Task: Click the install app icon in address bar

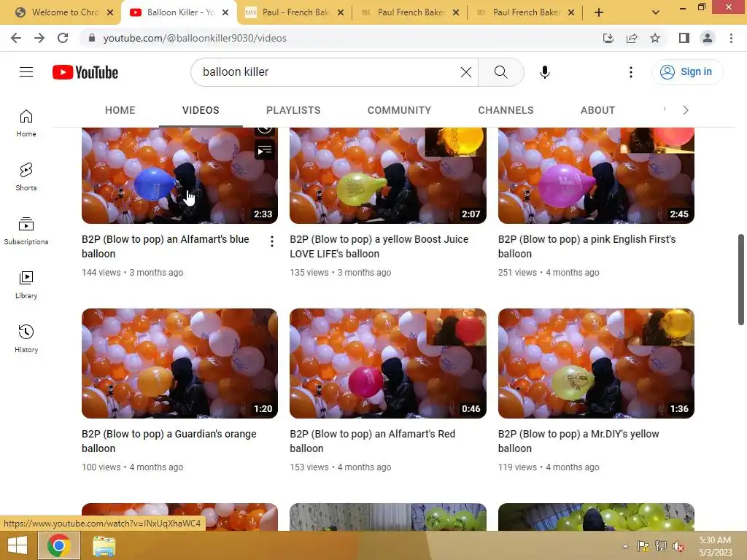Action: pyautogui.click(x=608, y=38)
